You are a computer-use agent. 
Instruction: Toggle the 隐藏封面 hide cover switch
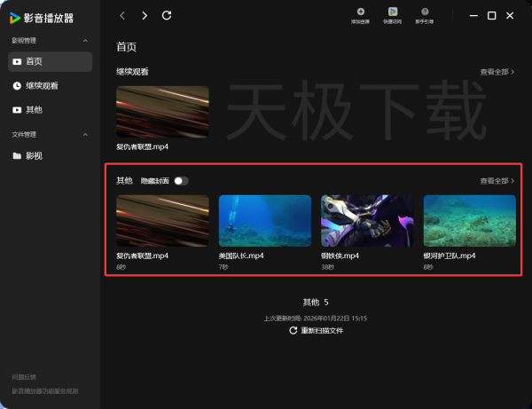click(181, 181)
